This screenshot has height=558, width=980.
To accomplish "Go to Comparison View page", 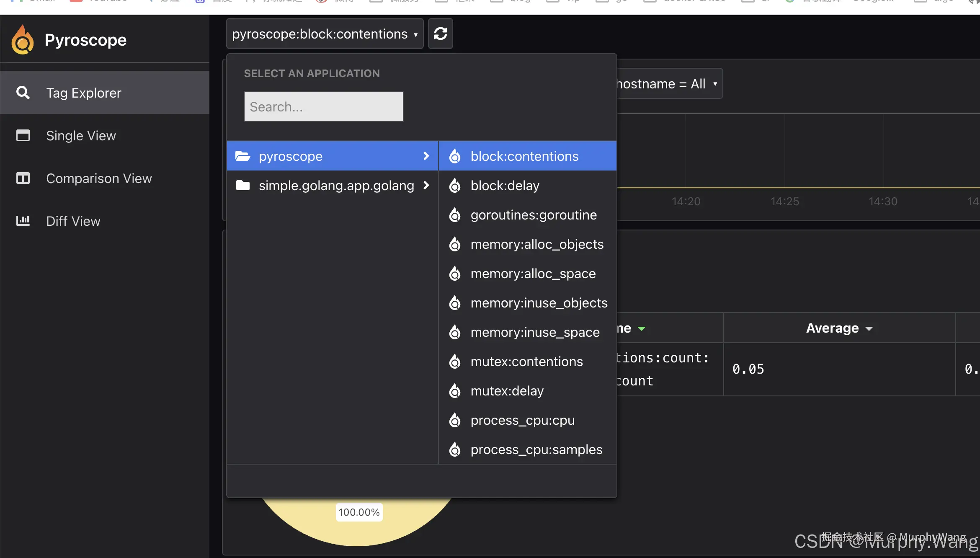I will 99,178.
